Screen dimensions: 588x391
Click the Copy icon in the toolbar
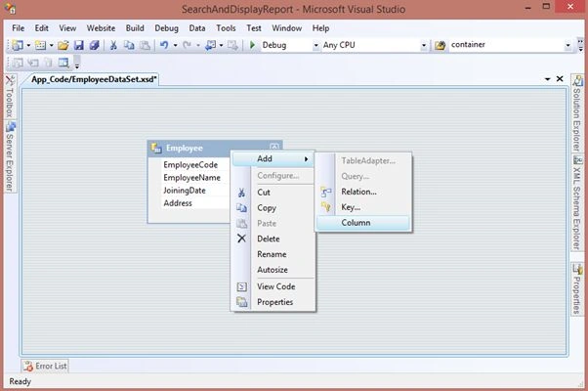coord(129,45)
